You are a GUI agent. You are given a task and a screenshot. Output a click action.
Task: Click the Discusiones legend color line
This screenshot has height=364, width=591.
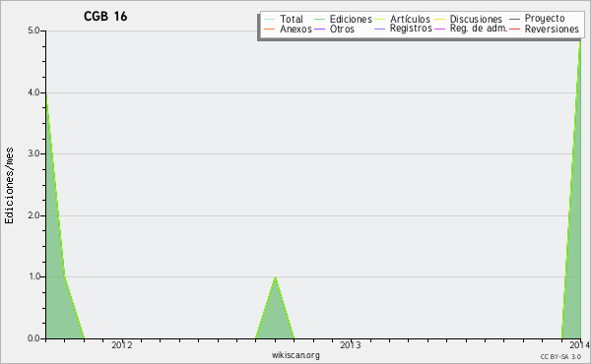point(440,19)
